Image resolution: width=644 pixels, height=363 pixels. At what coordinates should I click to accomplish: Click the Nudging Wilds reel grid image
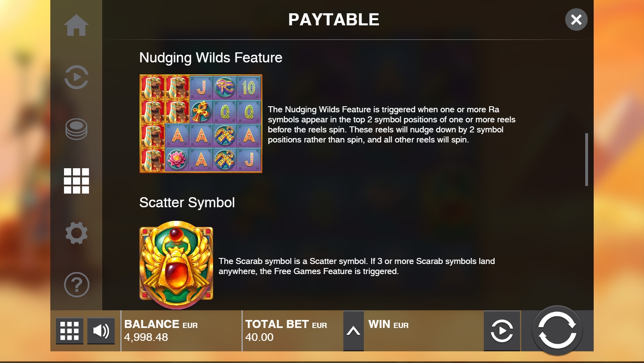click(x=201, y=124)
